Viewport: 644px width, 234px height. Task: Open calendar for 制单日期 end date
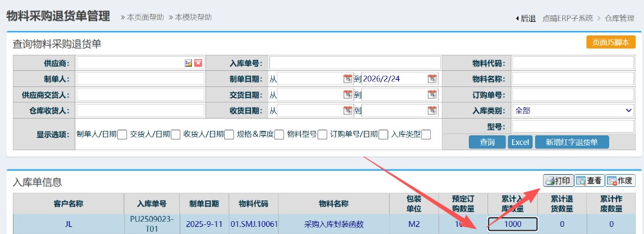click(432, 79)
